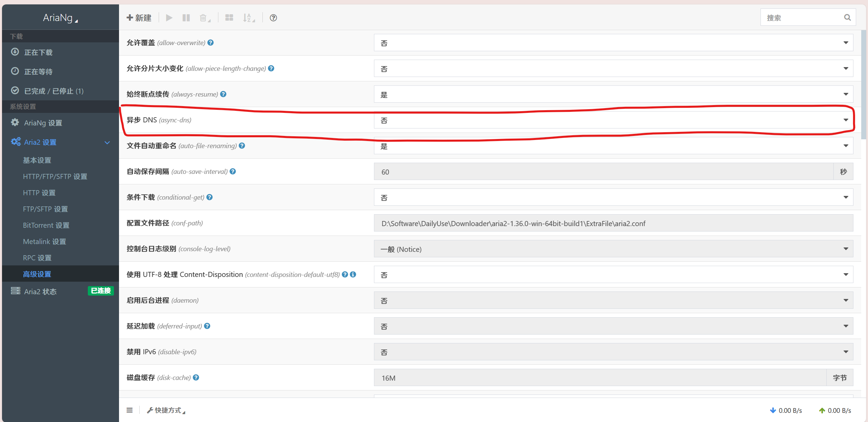
Task: Open the AriaNg title dropdown
Action: [x=60, y=18]
